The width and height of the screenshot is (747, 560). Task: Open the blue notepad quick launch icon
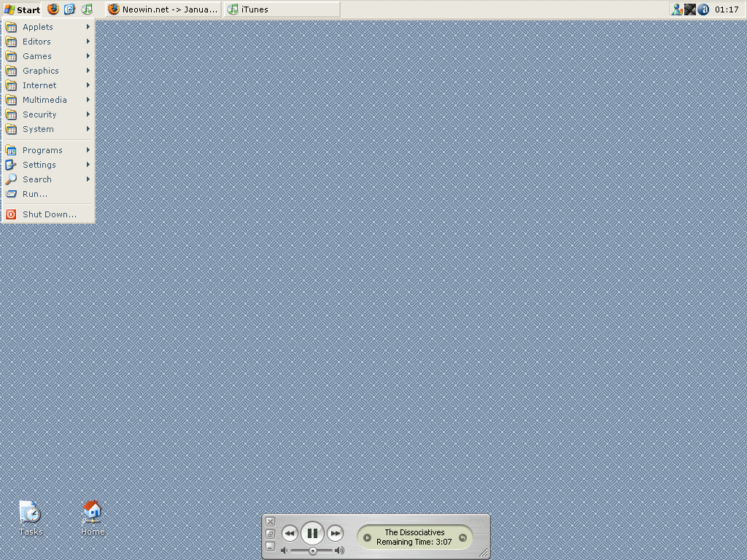[x=69, y=9]
